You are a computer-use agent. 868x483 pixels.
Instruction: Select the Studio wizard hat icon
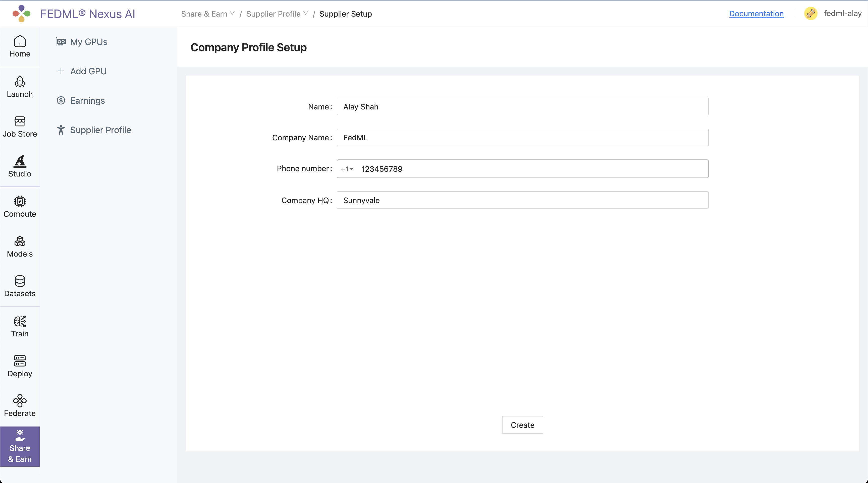click(20, 161)
